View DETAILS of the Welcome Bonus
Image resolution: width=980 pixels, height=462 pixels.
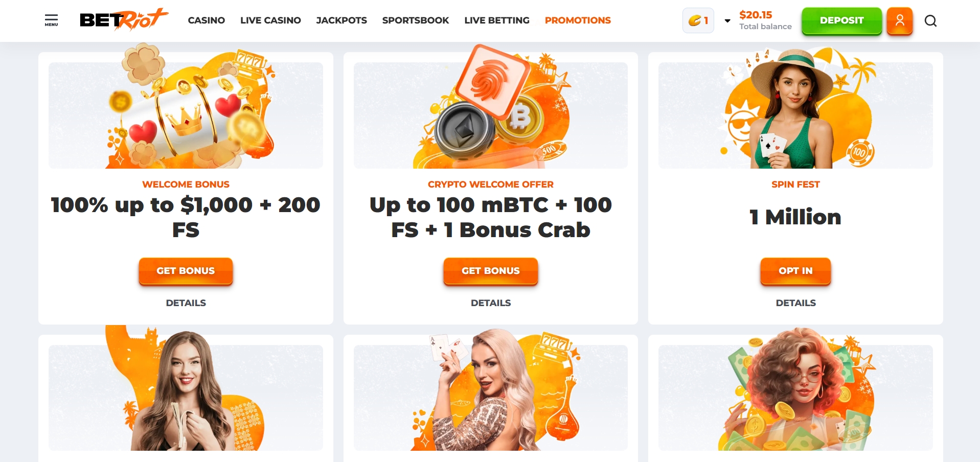pyautogui.click(x=186, y=303)
